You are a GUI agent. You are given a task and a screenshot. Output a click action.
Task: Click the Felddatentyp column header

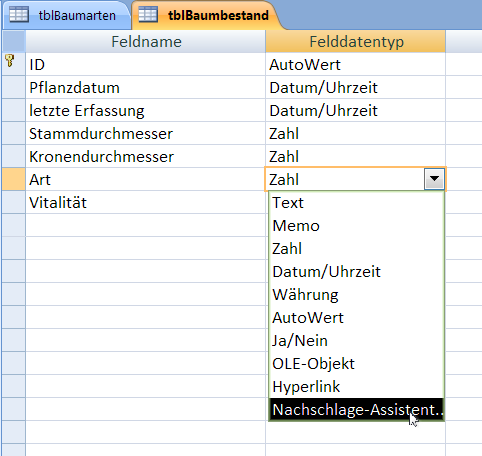point(356,42)
